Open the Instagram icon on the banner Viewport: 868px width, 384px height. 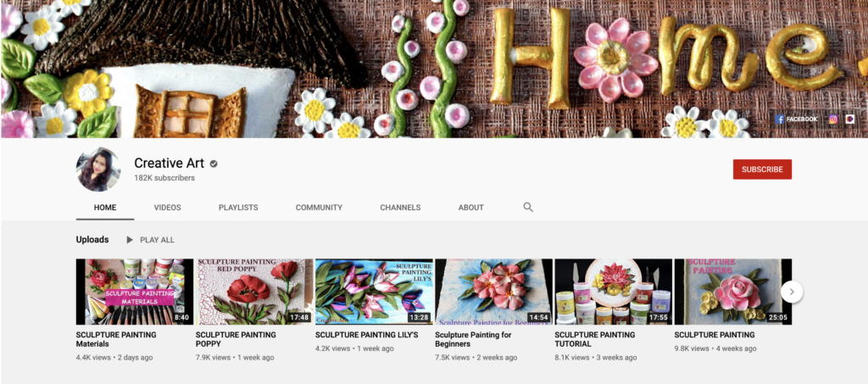[x=833, y=120]
